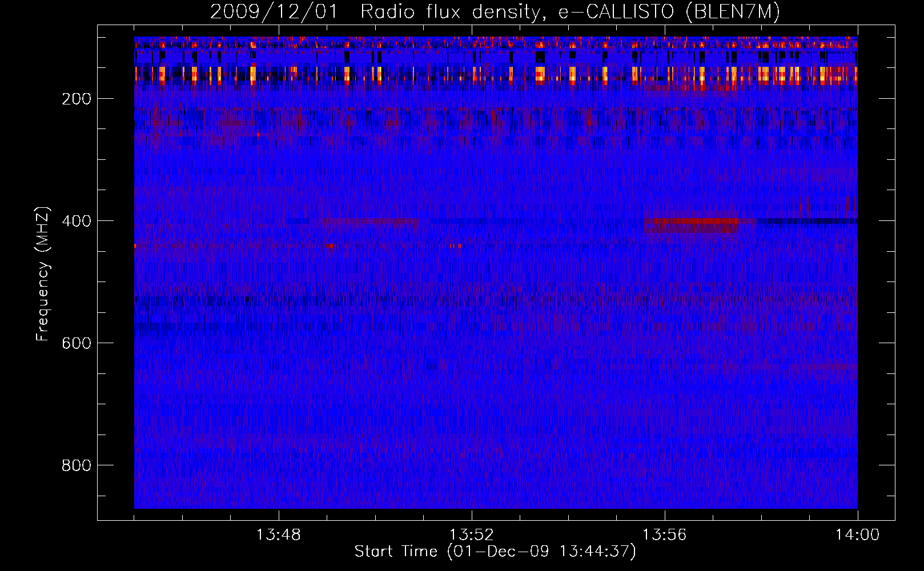Viewport: 924px width, 571px height.
Task: Click the 13:52 time tick label
Action: [x=471, y=535]
